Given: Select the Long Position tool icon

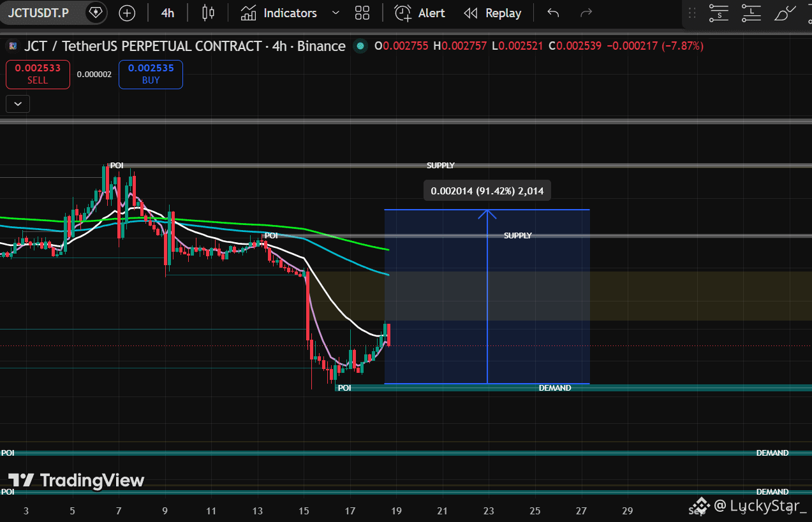Looking at the screenshot, I should click(x=752, y=13).
